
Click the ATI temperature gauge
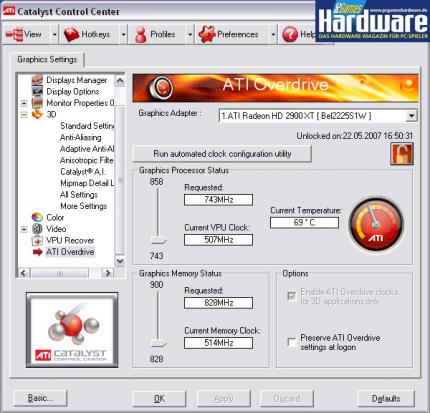(376, 224)
